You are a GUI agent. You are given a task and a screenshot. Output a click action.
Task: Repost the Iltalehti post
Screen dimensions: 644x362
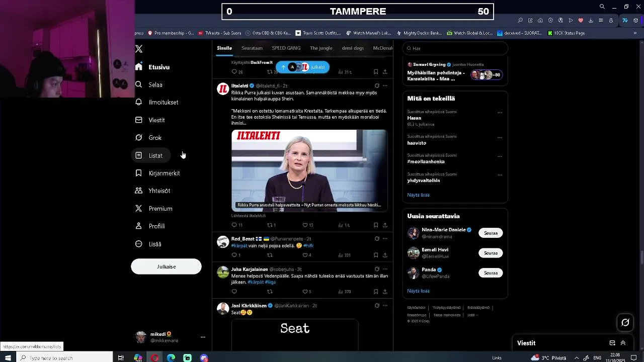tap(272, 225)
